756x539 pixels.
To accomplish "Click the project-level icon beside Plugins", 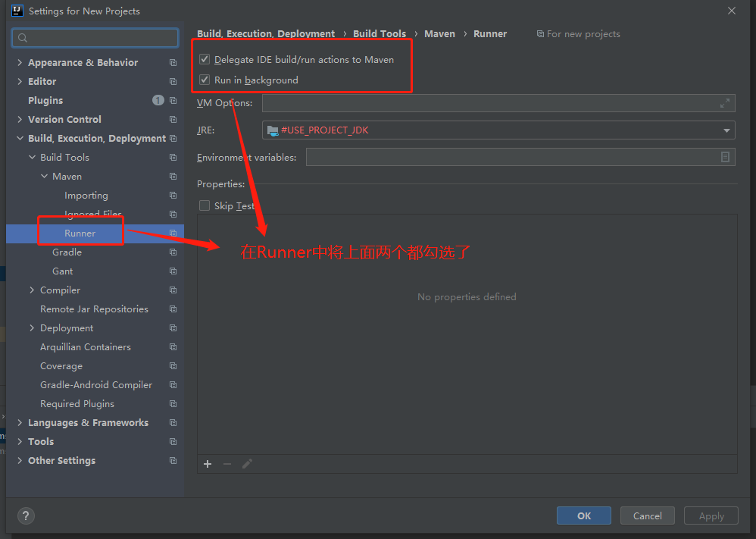I will (x=173, y=100).
